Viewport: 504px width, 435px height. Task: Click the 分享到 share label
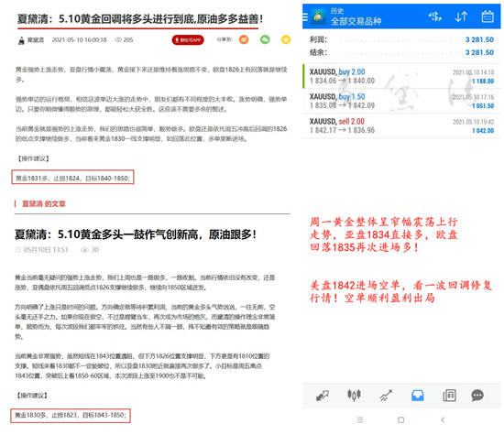pyautogui.click(x=225, y=39)
